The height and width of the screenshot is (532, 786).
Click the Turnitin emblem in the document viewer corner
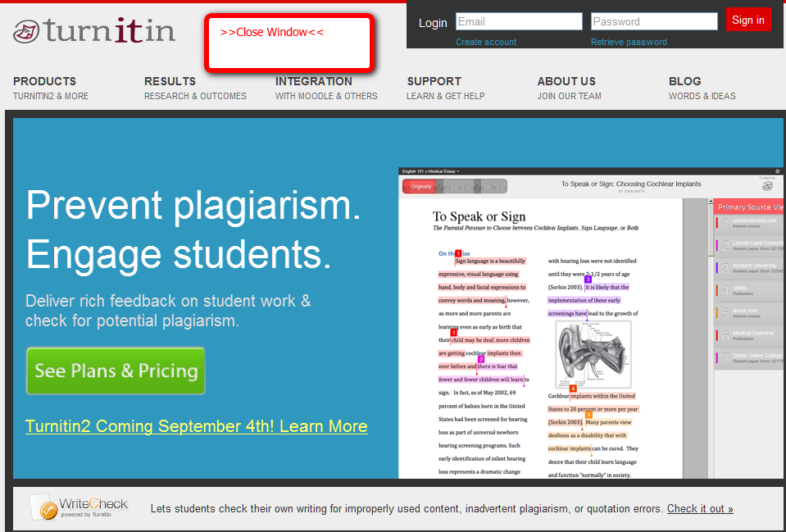coord(767,186)
